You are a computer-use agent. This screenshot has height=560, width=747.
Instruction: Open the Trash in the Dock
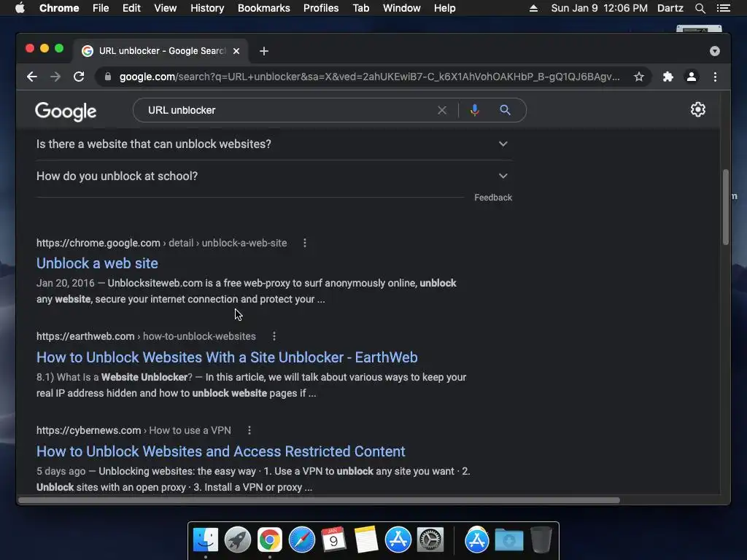541,540
